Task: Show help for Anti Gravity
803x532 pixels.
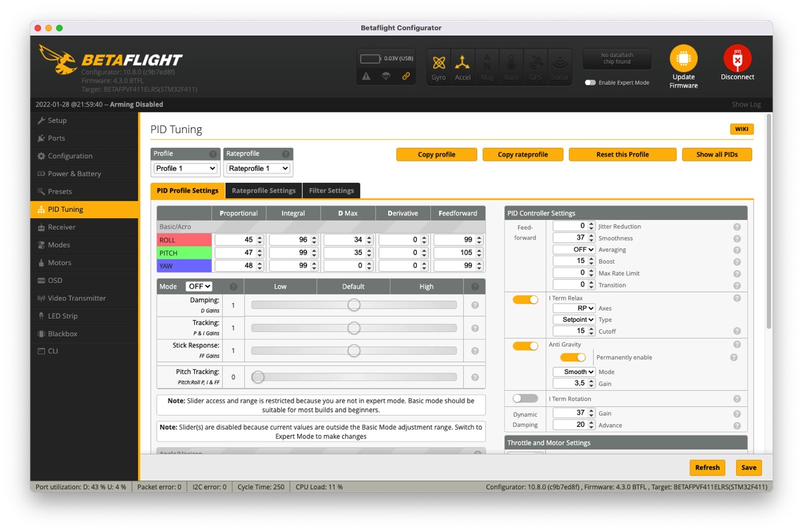Action: 737,345
